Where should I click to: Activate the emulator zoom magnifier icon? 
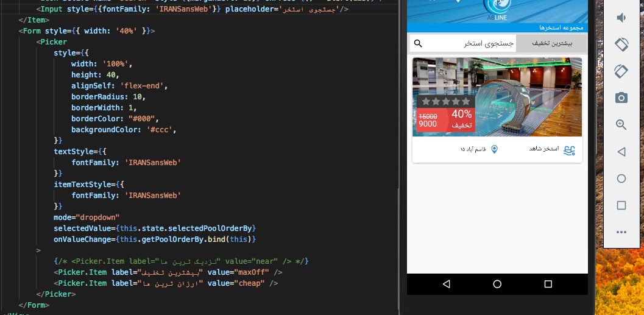pos(621,125)
